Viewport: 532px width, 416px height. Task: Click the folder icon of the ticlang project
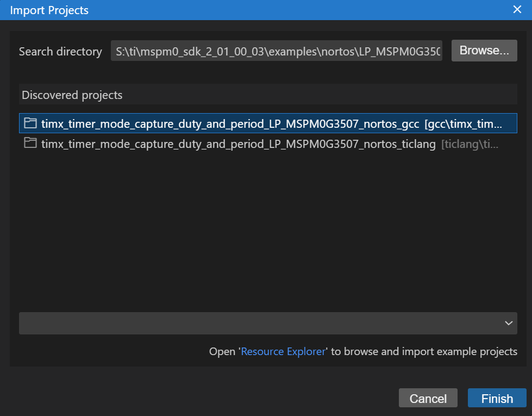point(30,144)
